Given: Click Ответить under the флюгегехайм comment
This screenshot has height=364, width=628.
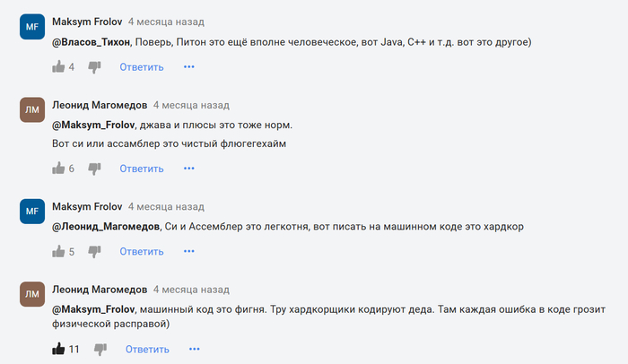Looking at the screenshot, I should click(x=141, y=168).
